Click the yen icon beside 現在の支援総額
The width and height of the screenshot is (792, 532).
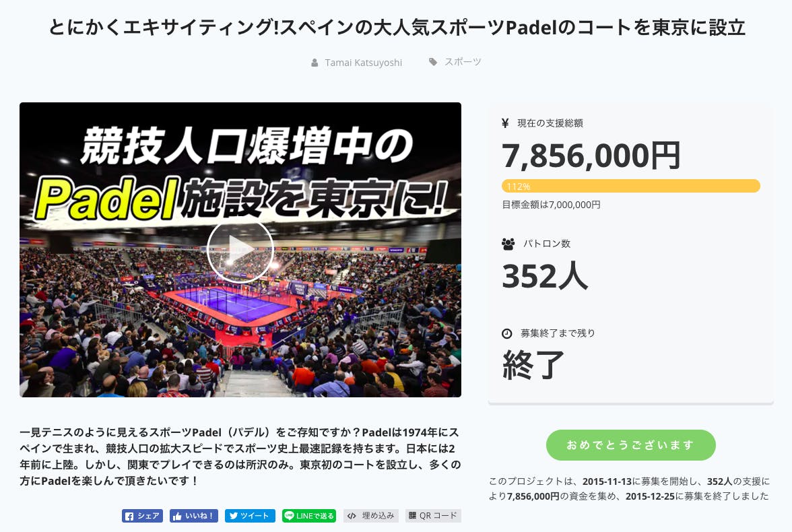click(x=506, y=123)
